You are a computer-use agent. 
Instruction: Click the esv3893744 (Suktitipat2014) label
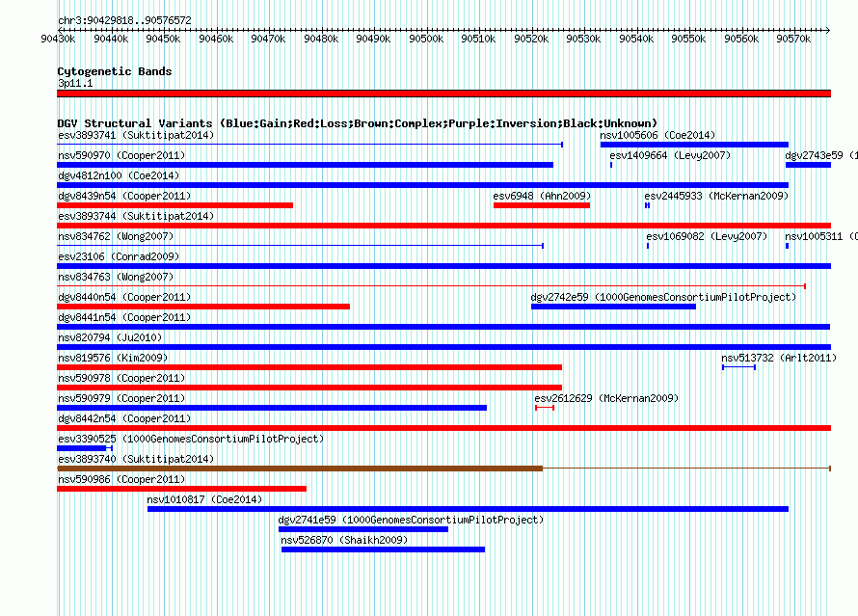coord(136,216)
